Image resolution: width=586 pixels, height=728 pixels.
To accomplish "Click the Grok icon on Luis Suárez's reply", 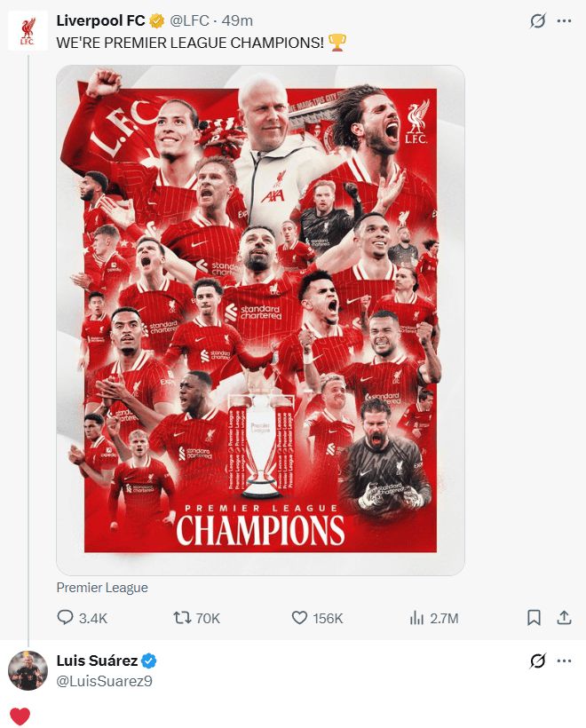I will tap(537, 661).
